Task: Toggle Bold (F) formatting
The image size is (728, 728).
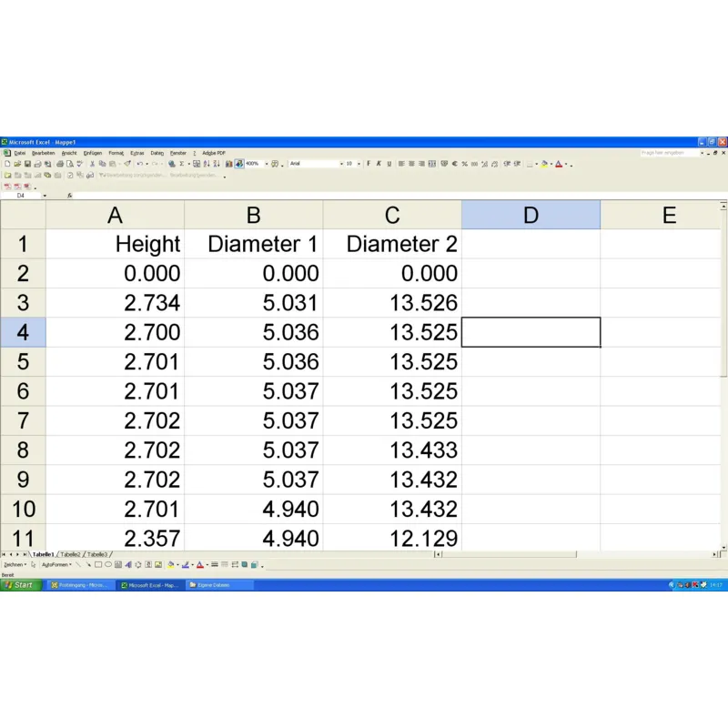Action: click(369, 164)
